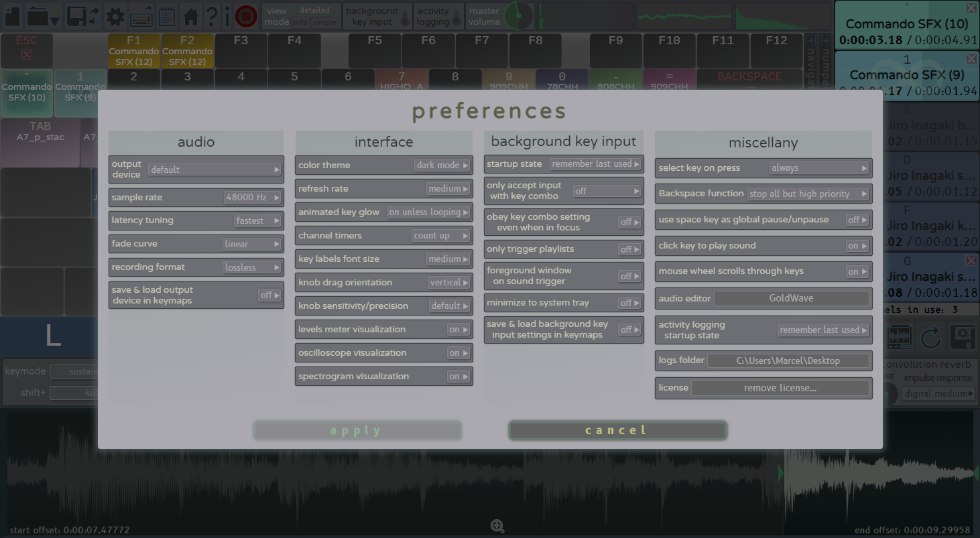Screen dimensions: 980x538
Task: Click the apply button
Action: [357, 430]
